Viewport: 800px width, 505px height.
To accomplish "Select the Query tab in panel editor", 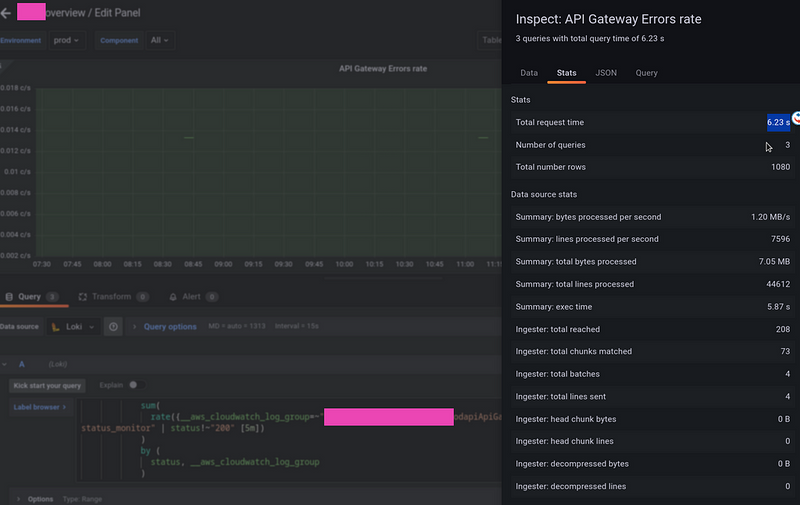I will [x=33, y=297].
